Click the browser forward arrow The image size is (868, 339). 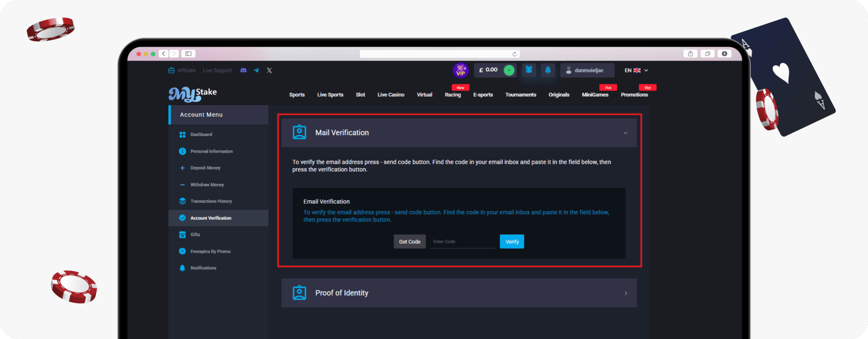pos(174,54)
